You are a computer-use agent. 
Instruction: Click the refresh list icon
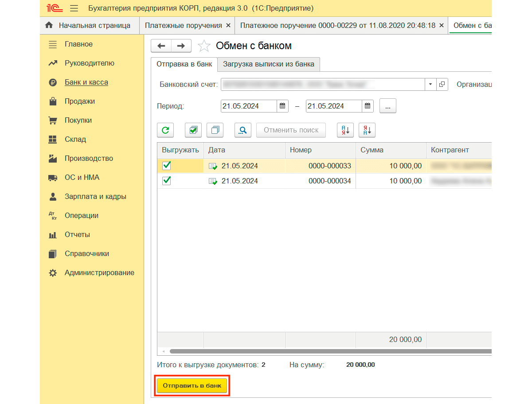[x=165, y=130]
